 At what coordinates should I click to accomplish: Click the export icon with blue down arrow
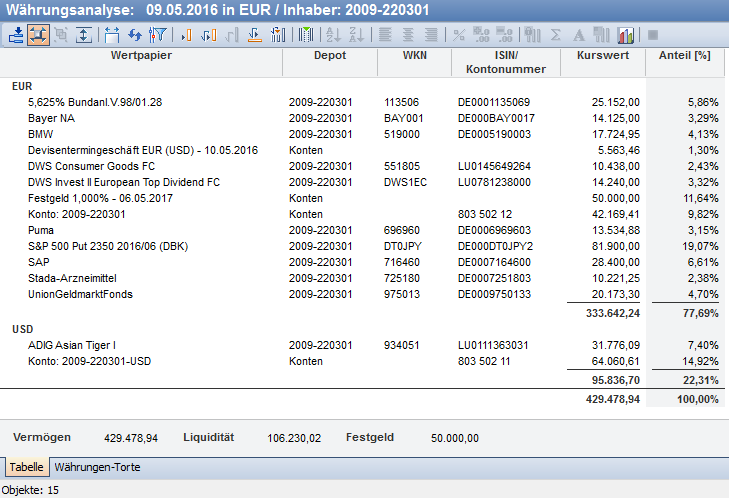click(16, 34)
